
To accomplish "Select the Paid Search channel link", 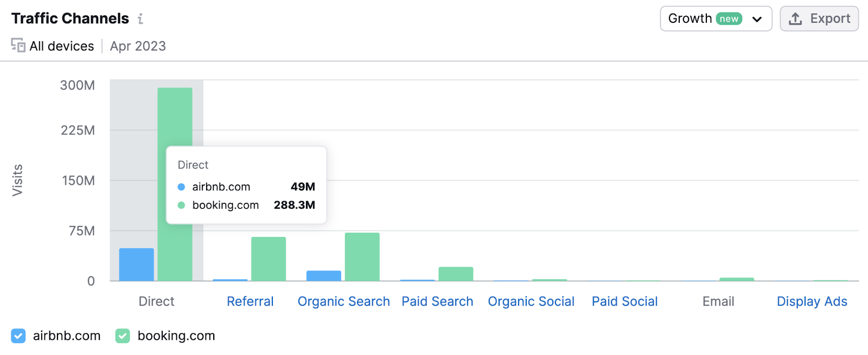I will (x=437, y=301).
